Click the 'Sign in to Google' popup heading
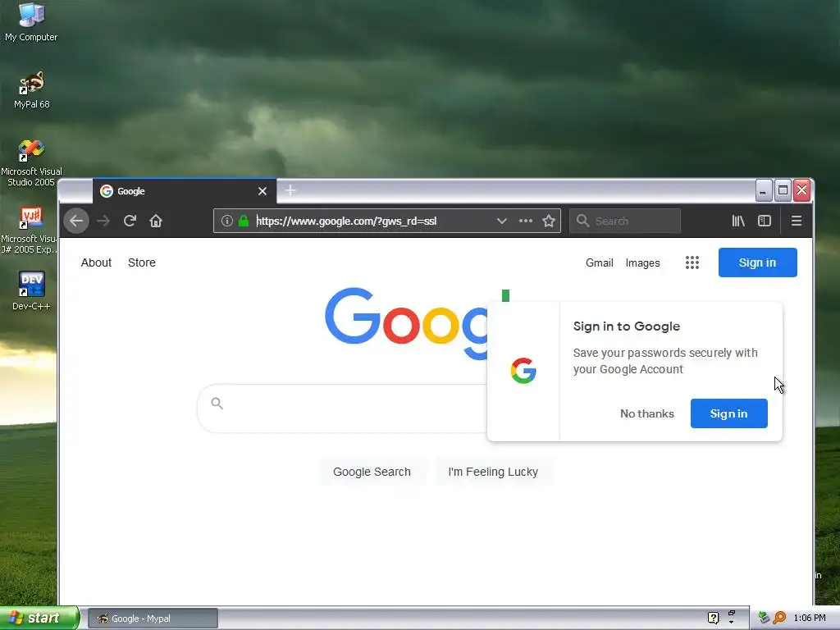This screenshot has height=630, width=840. (626, 326)
